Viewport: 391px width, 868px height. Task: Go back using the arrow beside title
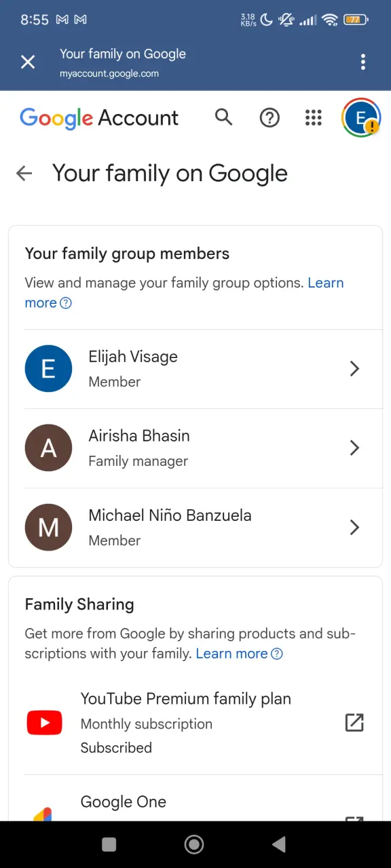[x=24, y=174]
